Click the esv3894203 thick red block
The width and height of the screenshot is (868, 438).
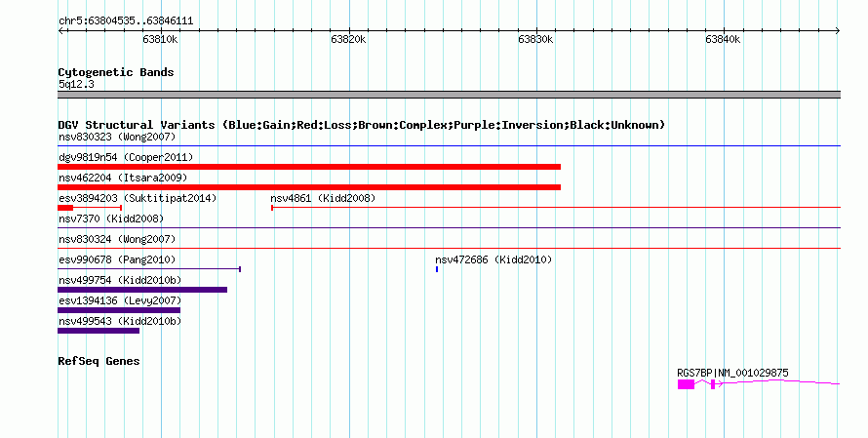65,208
